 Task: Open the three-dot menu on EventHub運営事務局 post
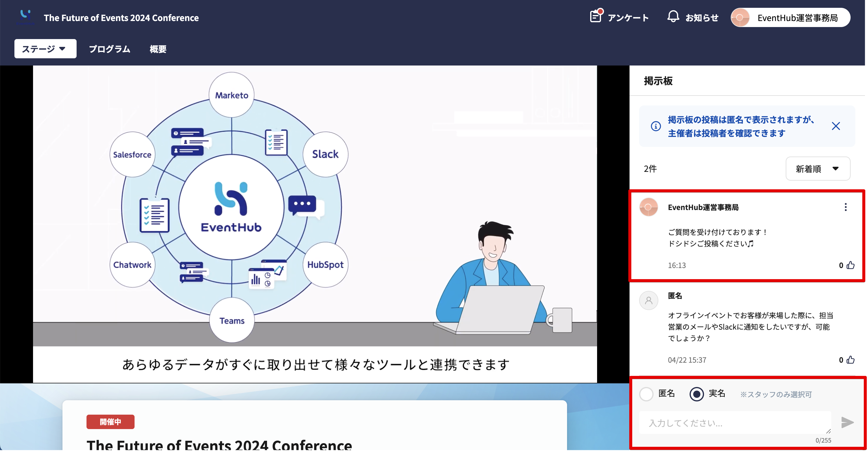coord(845,207)
